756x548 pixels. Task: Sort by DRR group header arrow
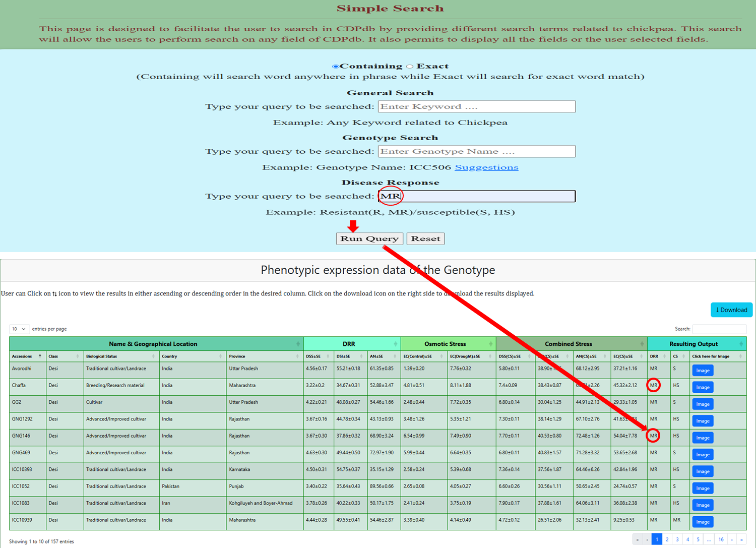pyautogui.click(x=395, y=344)
